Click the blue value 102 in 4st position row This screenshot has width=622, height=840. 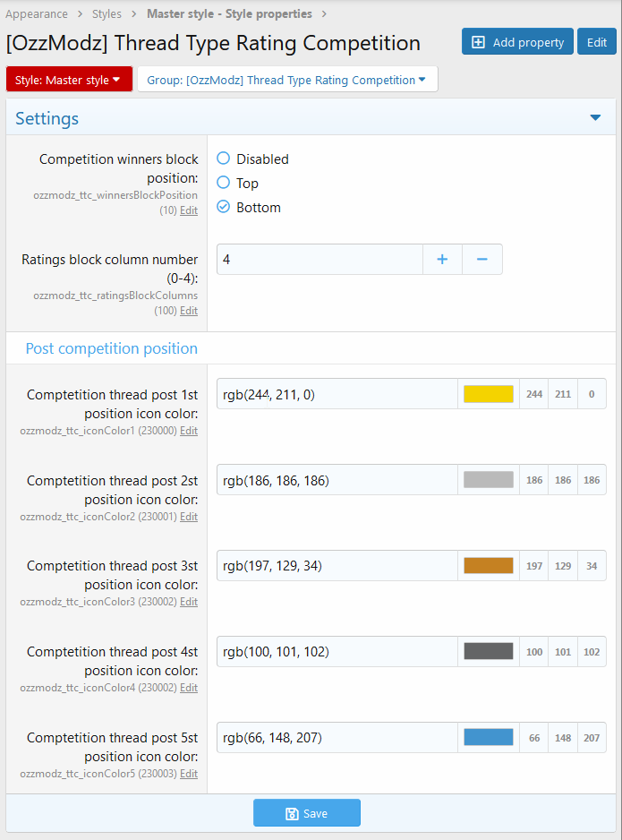tap(592, 651)
